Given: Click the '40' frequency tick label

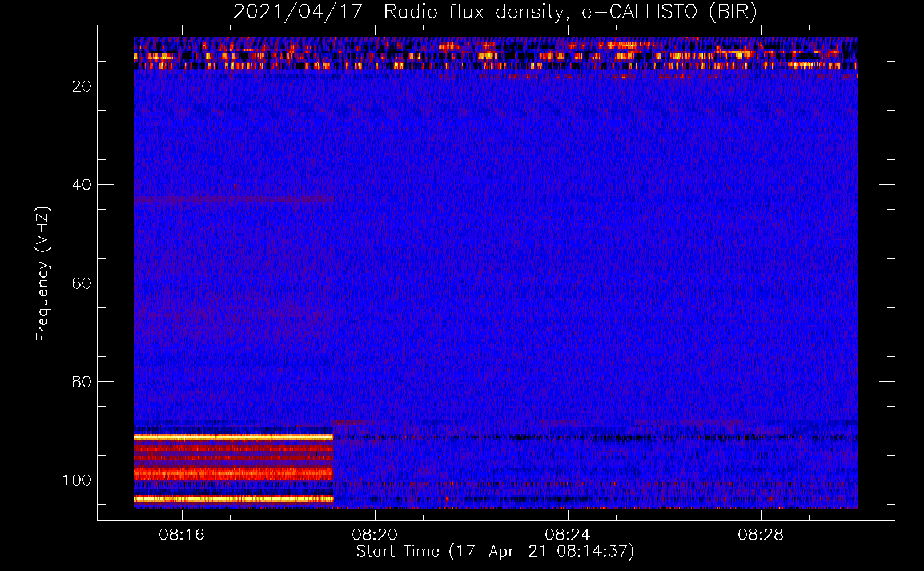Looking at the screenshot, I should (82, 185).
